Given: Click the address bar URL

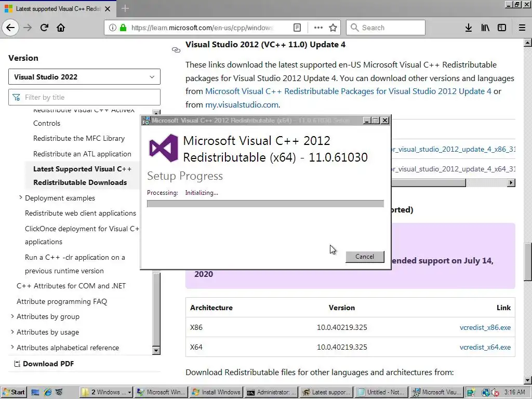Looking at the screenshot, I should [x=202, y=28].
